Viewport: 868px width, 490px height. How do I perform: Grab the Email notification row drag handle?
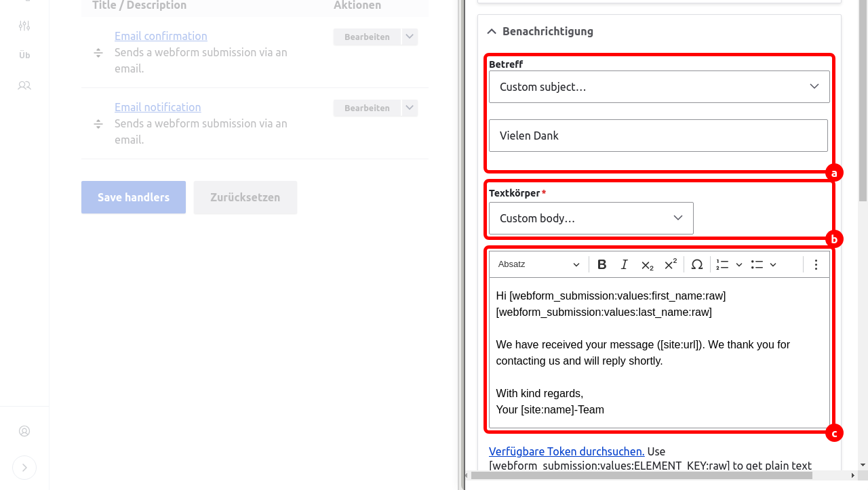click(x=98, y=124)
